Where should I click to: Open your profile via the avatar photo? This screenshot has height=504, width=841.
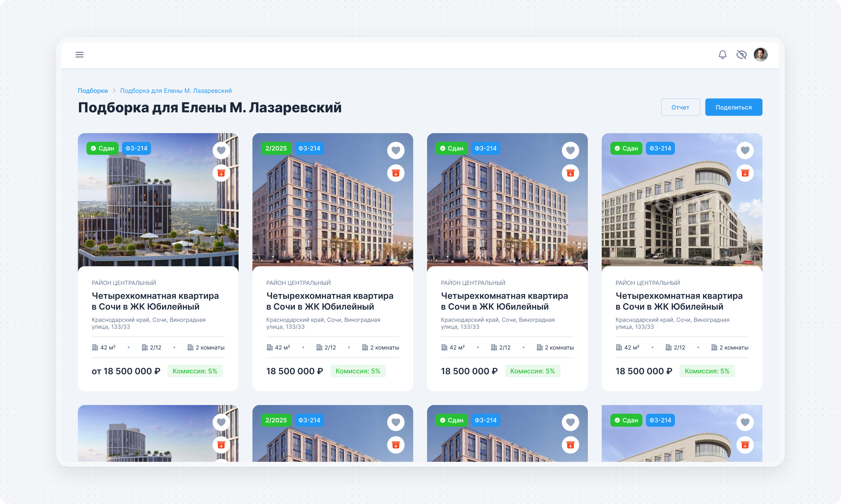[761, 54]
